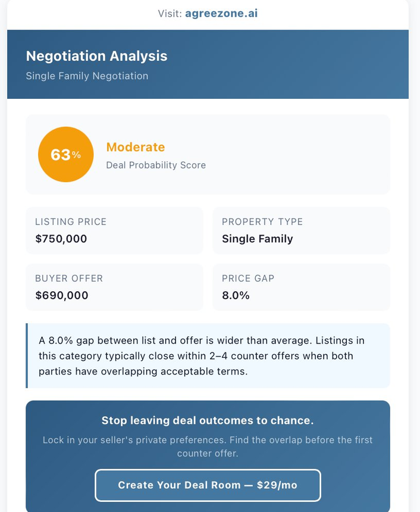Select the Moderate rating label
The image size is (420, 512).
click(x=135, y=147)
